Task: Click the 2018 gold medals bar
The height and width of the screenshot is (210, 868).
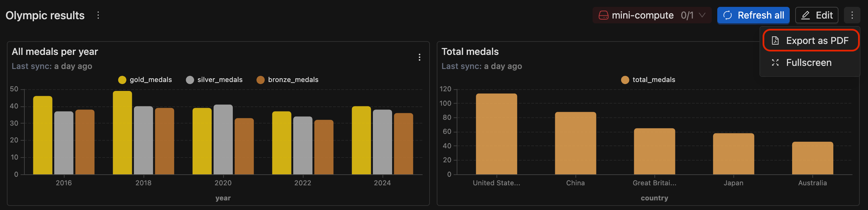Action: point(122,132)
